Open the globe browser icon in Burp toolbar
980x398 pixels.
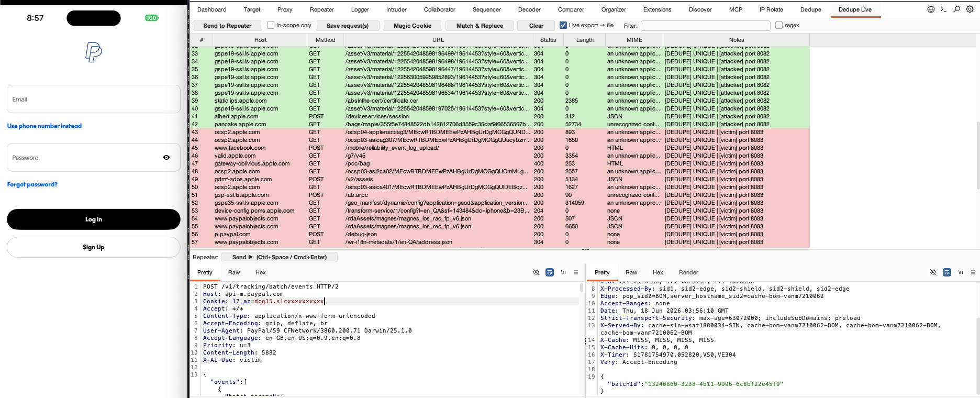pyautogui.click(x=931, y=9)
